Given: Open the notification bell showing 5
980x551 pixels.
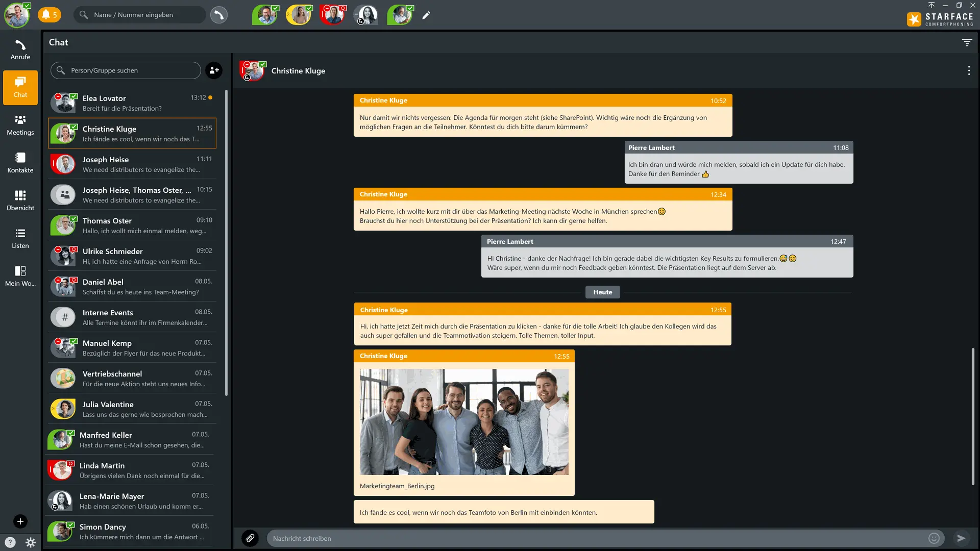Looking at the screenshot, I should [x=50, y=15].
